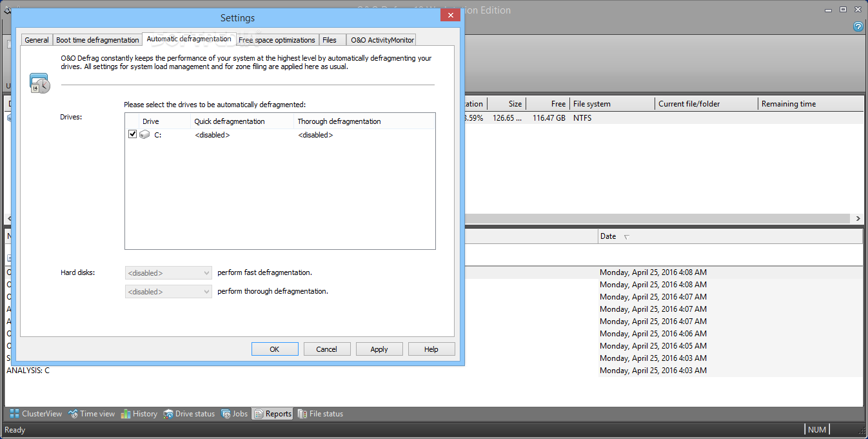868x439 pixels.
Task: Open the O&O ActivityMonitor tab
Action: point(382,40)
